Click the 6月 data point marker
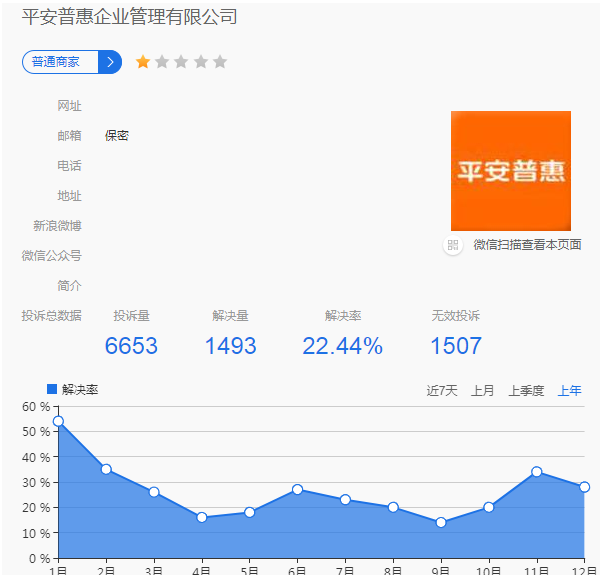 (297, 489)
